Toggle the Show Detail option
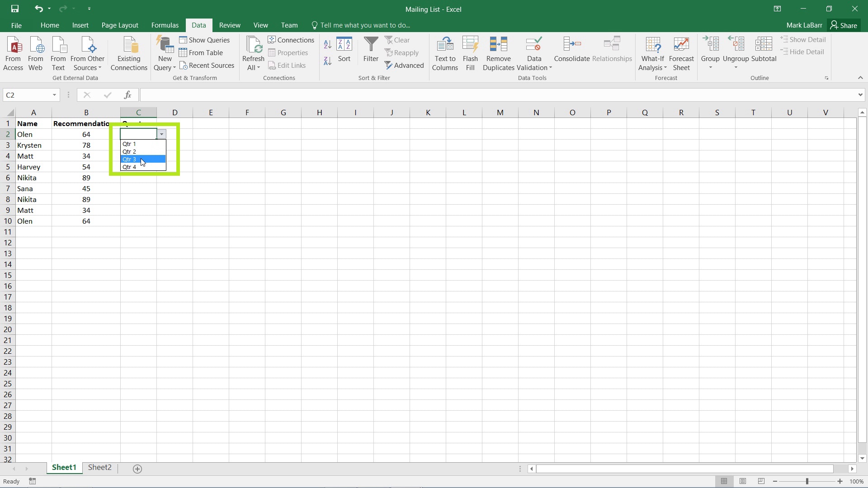 (804, 39)
